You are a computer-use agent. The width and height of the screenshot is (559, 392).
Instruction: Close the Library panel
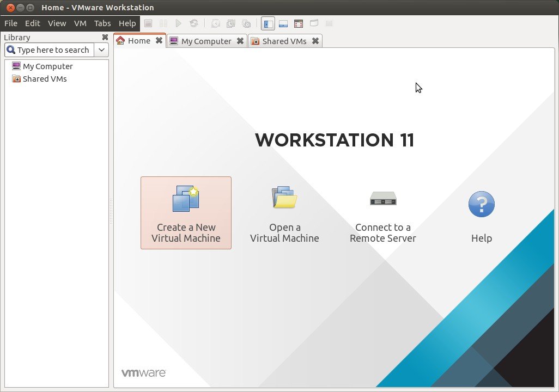tap(105, 37)
